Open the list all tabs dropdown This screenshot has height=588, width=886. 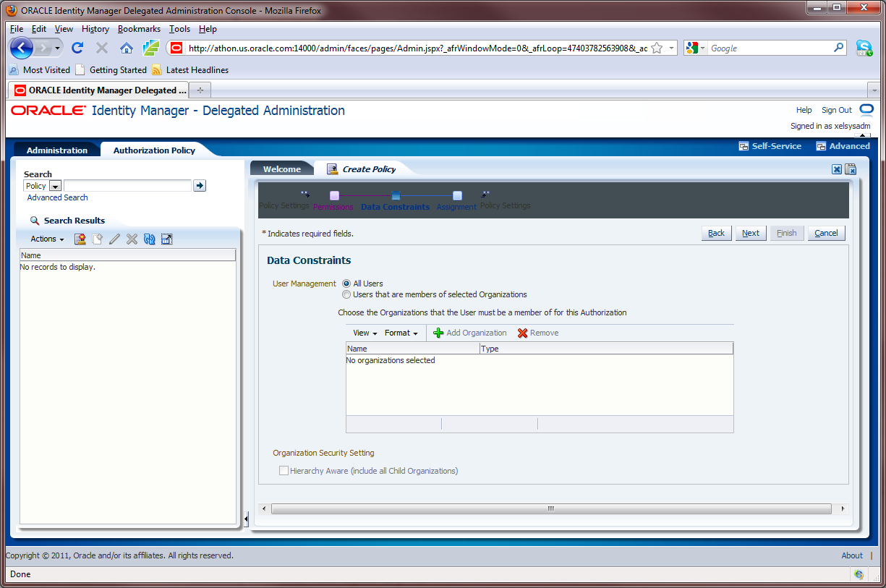[x=874, y=90]
